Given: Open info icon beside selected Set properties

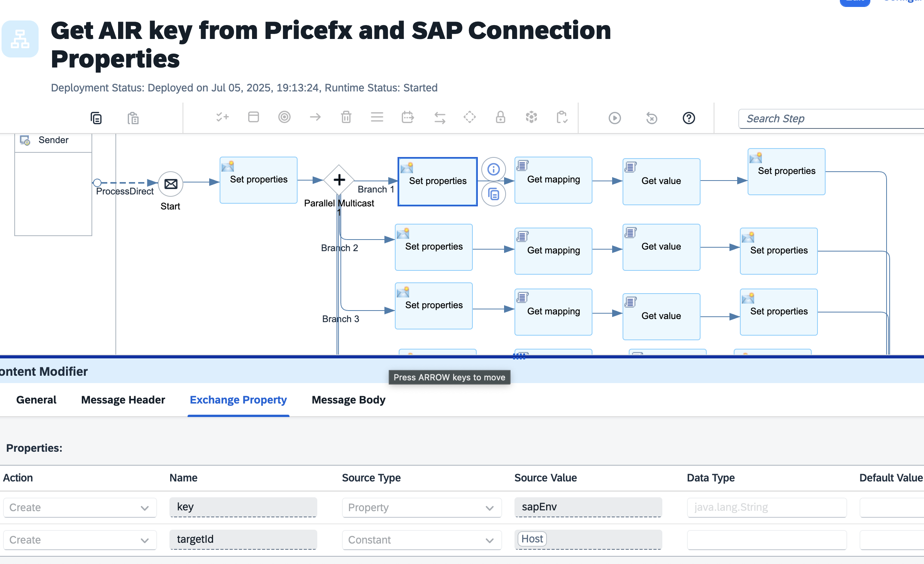Looking at the screenshot, I should pos(493,169).
